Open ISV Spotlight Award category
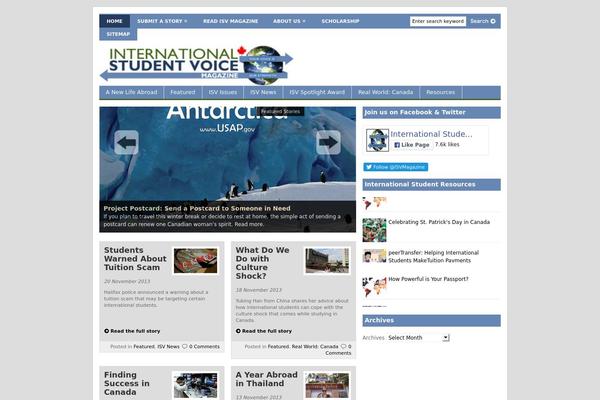600x400 pixels. point(317,92)
